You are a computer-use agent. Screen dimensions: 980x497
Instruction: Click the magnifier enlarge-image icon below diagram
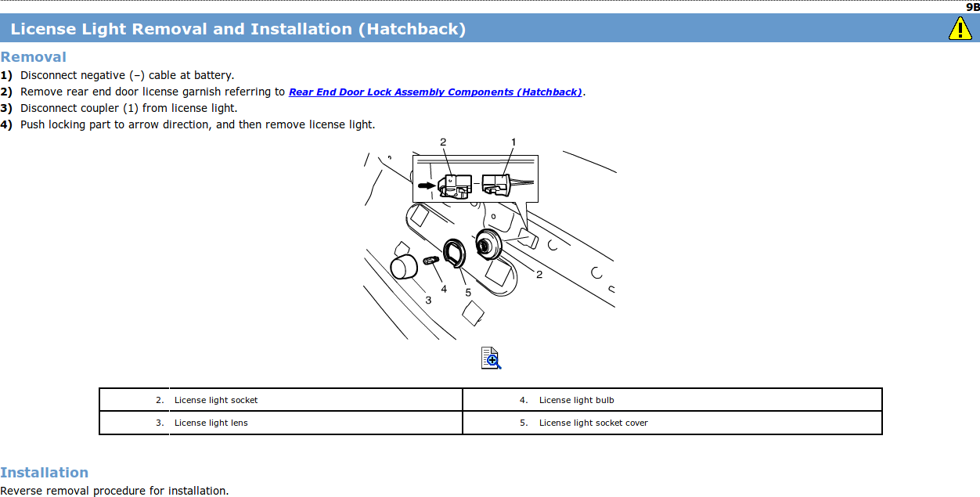pos(491,358)
